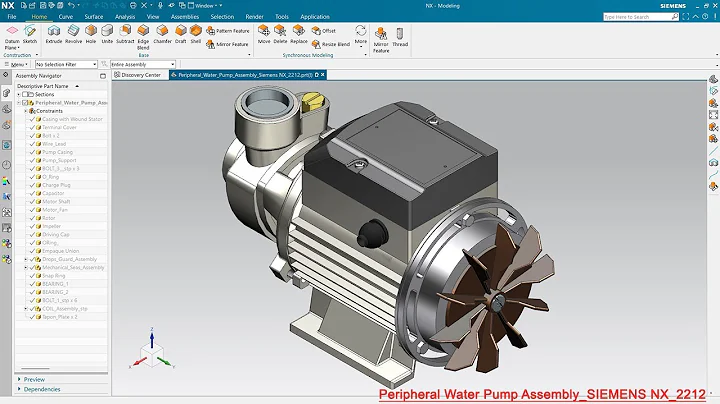Toggle the Impeller component check mark
Viewport: 720px width, 404px height.
click(x=32, y=226)
